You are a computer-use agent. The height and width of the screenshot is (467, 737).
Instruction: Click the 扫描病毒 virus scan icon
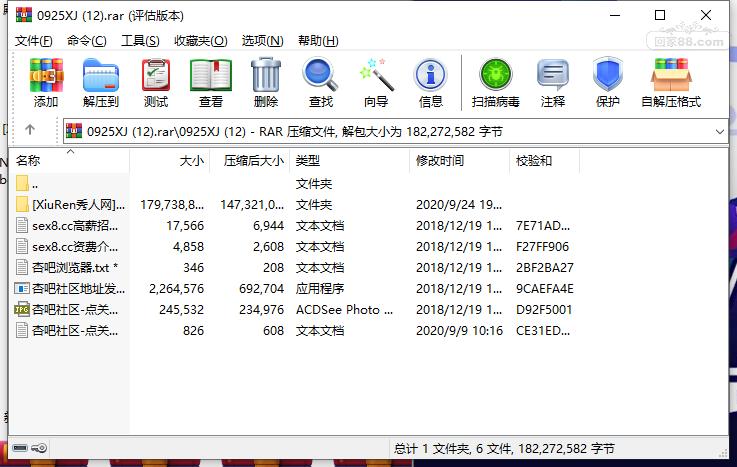pos(495,75)
